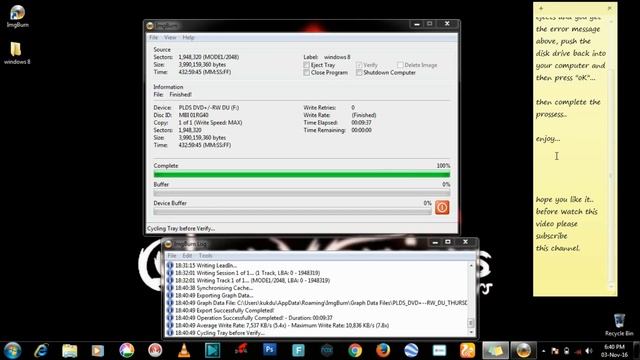The width and height of the screenshot is (640, 360).
Task: Select the 'Graph Data File' log line
Action: coord(317,303)
